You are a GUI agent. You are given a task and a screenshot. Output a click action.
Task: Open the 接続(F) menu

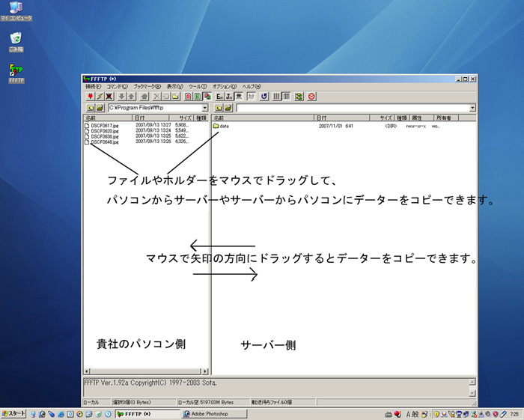tap(94, 87)
